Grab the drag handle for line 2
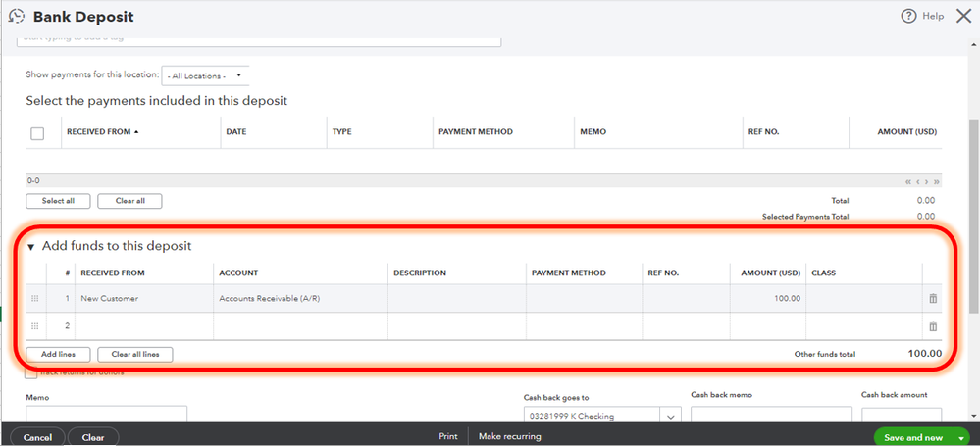 (x=35, y=326)
